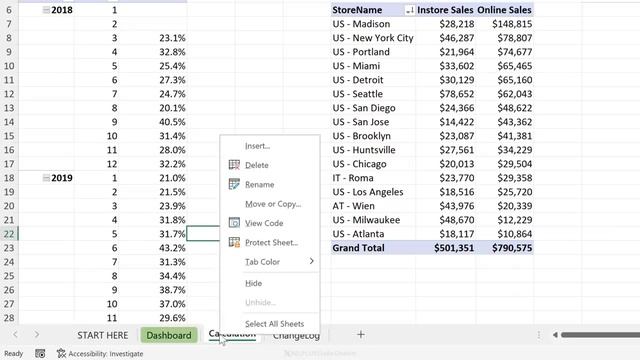Switch to the Calculation sheet tab
The image size is (640, 360).
[x=233, y=334]
